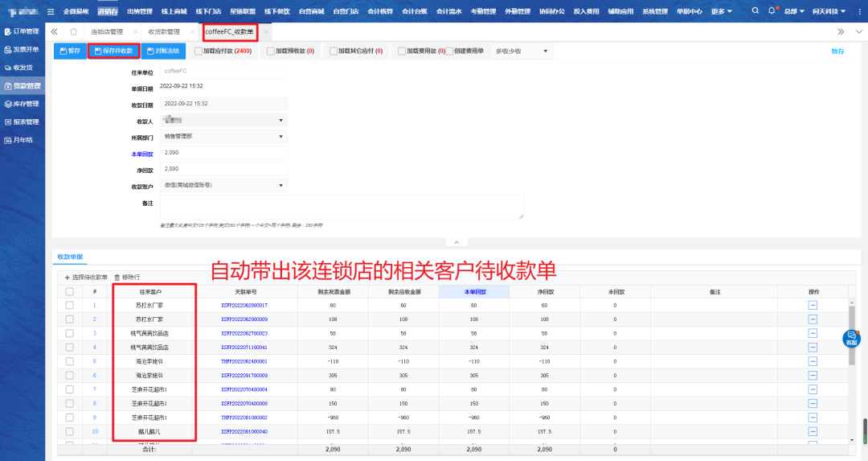Check the select-all checkbox in table header
This screenshot has height=461, width=868.
click(x=69, y=291)
